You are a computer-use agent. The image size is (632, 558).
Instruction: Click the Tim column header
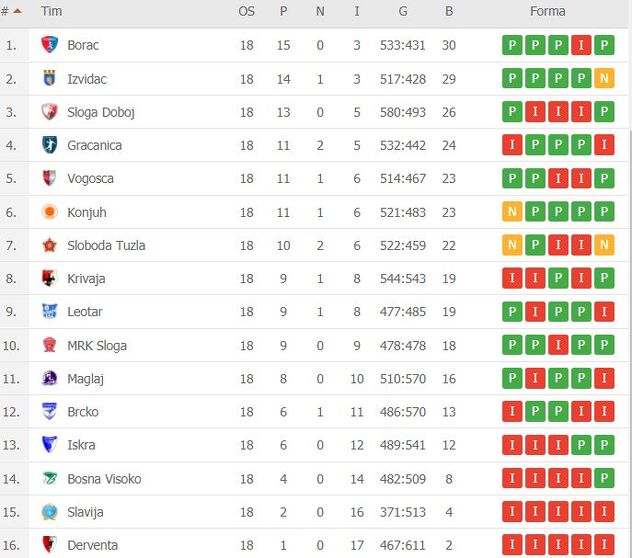point(52,11)
